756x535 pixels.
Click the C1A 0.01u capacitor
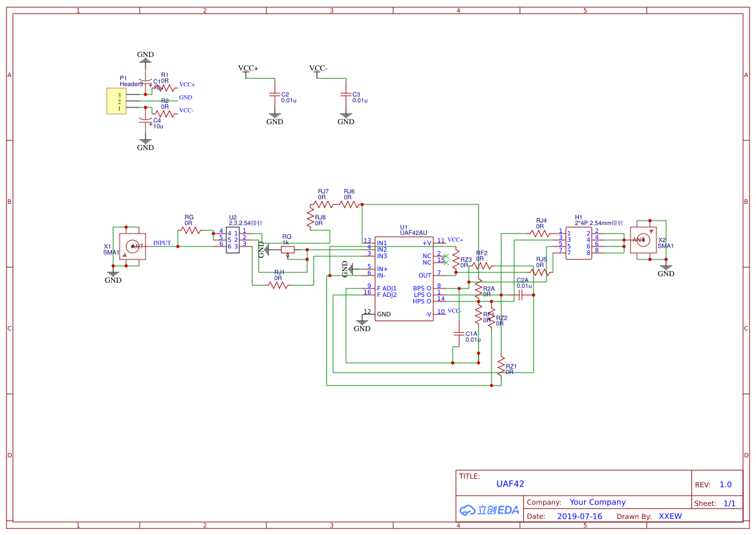(459, 334)
